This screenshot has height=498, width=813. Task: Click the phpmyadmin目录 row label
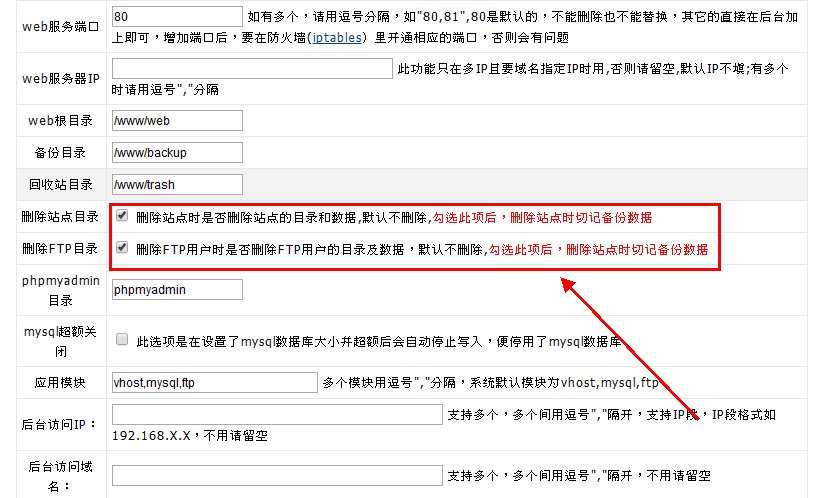[59, 290]
